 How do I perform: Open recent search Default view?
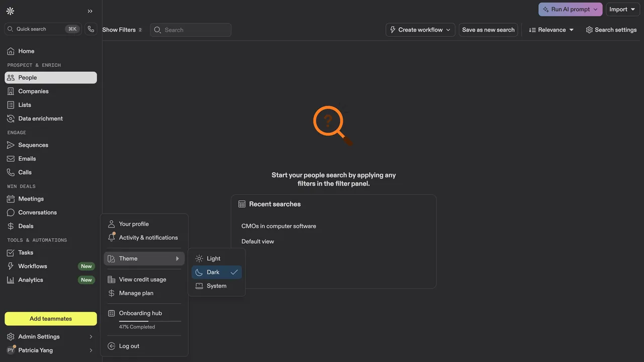point(258,242)
